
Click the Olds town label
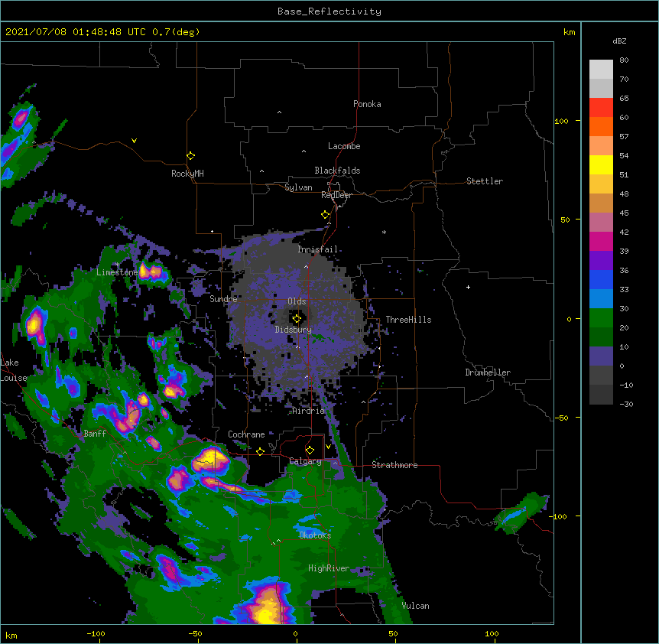pyautogui.click(x=297, y=301)
